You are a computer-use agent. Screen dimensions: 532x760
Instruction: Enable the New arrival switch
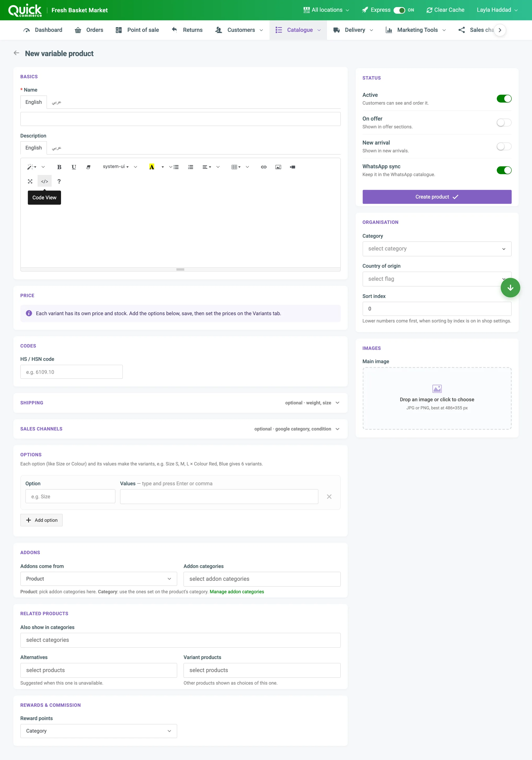tap(504, 146)
